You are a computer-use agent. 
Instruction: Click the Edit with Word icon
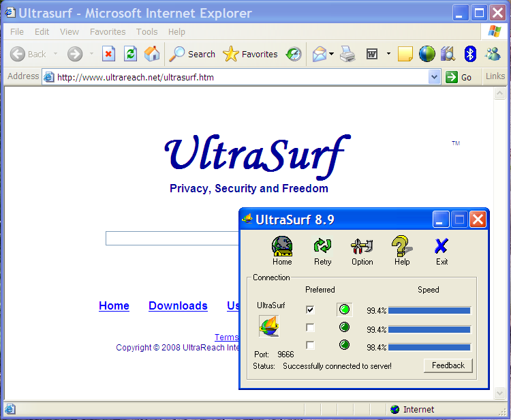[x=372, y=54]
